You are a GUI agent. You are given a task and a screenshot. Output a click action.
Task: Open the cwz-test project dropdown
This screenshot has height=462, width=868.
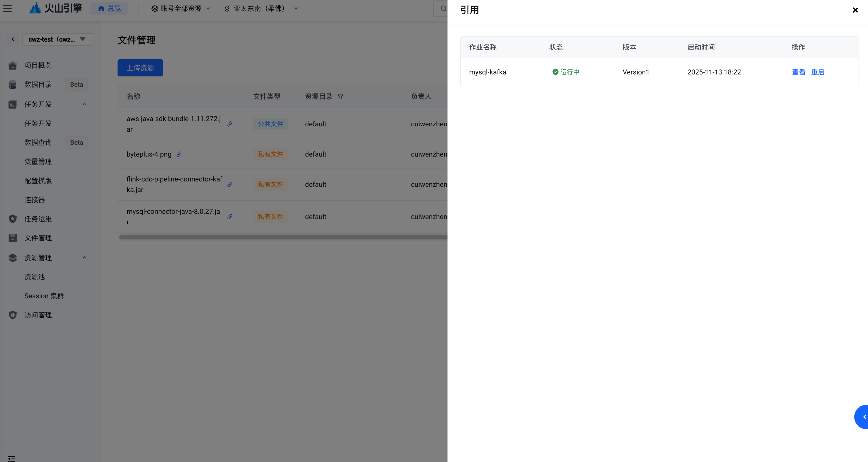[57, 39]
